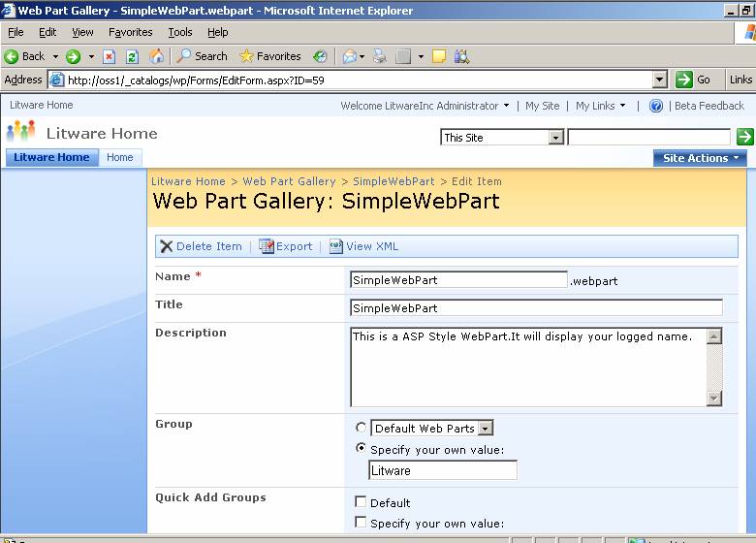Click in the Title text field
Viewport: 756px width, 543px height.
tap(536, 307)
